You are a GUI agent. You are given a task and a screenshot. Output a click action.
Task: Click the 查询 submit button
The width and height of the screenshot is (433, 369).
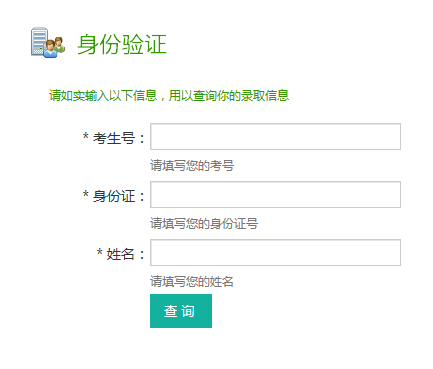(181, 311)
